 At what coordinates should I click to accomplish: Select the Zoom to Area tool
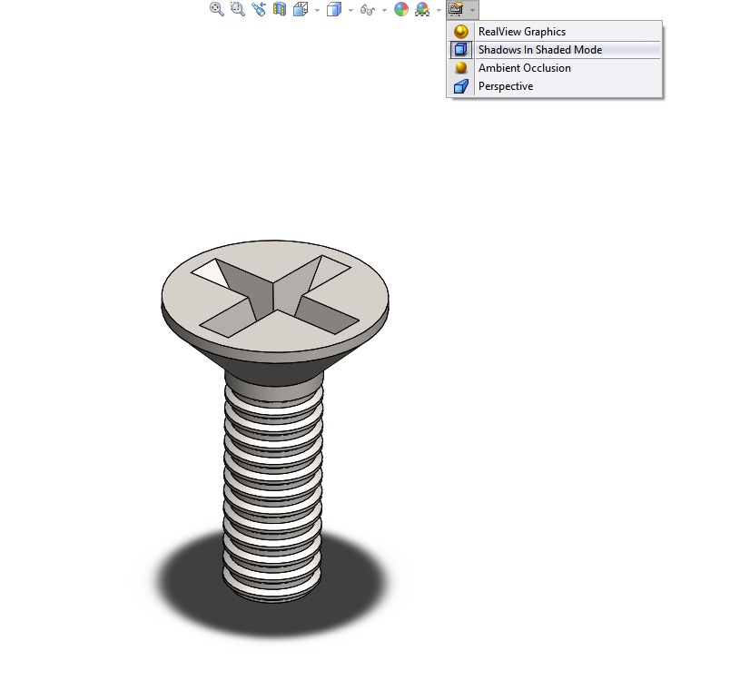pos(237,9)
